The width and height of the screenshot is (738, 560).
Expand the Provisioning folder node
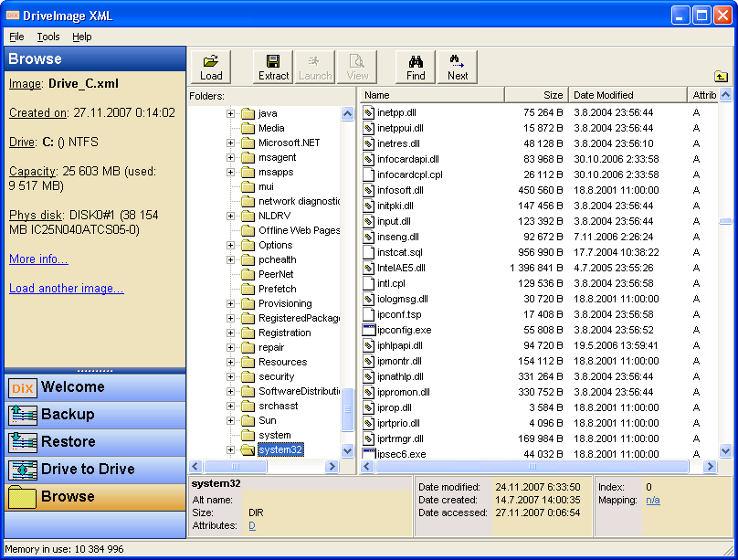[x=230, y=303]
